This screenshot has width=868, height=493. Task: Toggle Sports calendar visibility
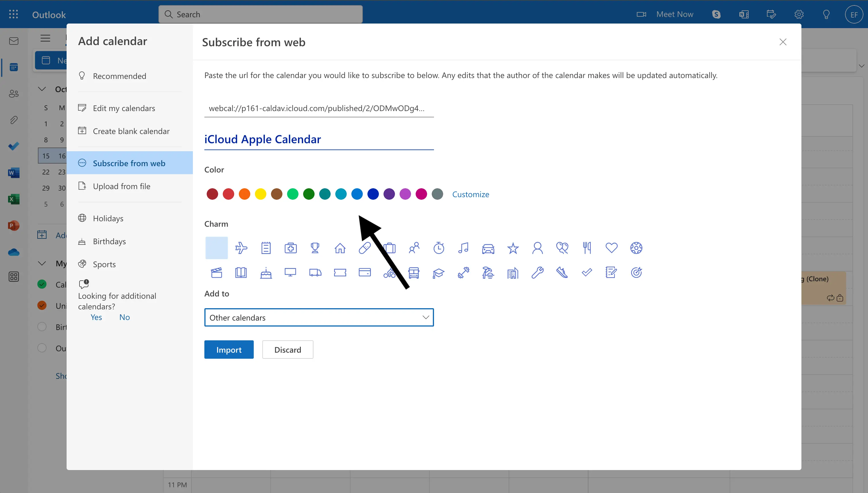coord(104,263)
